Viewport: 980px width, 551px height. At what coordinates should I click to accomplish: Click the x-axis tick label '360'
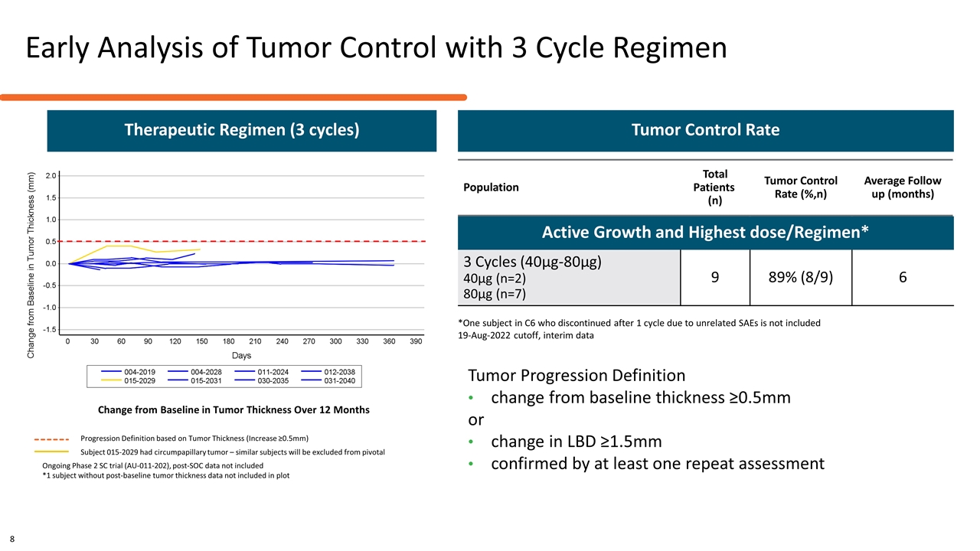point(390,341)
